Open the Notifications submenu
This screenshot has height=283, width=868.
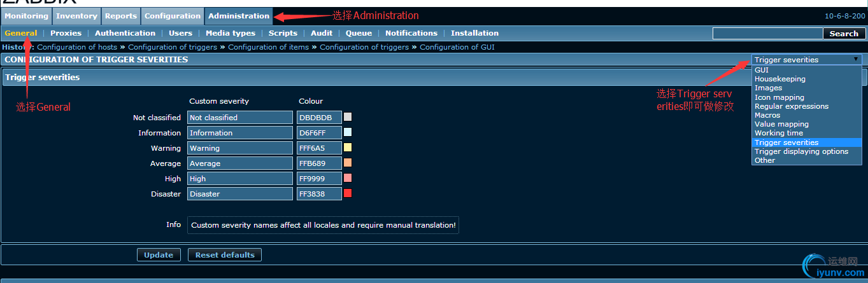click(411, 33)
